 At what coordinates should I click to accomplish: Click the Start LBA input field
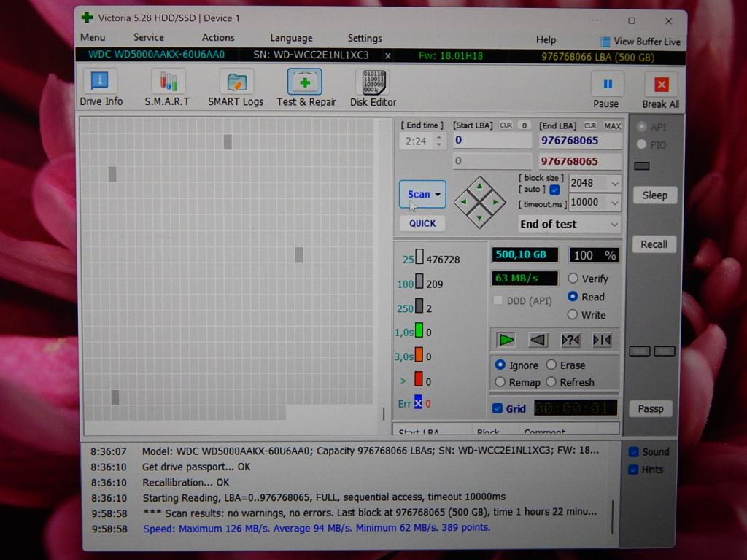click(x=492, y=140)
